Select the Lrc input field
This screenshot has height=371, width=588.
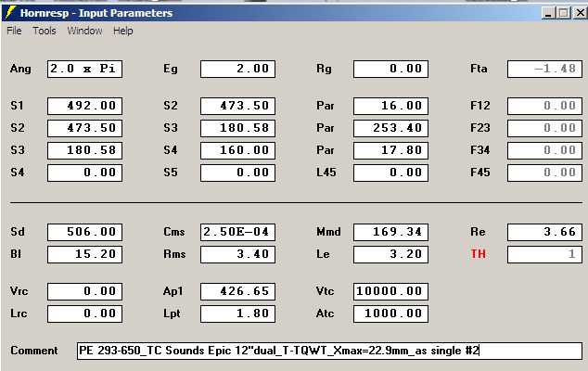(84, 314)
